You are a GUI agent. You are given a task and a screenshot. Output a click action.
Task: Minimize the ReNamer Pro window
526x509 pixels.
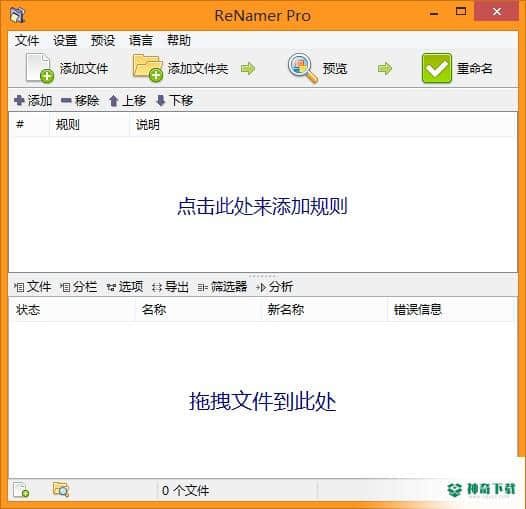tap(434, 13)
